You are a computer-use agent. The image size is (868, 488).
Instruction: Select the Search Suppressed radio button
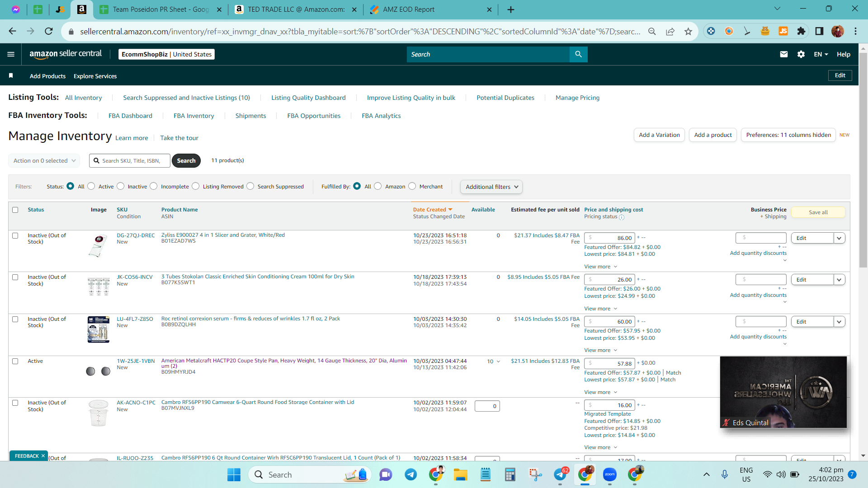coord(250,186)
